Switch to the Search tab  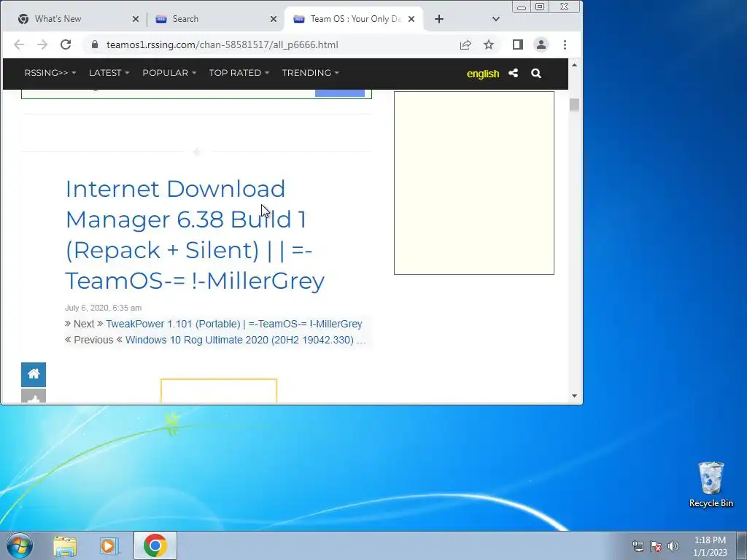pyautogui.click(x=214, y=19)
